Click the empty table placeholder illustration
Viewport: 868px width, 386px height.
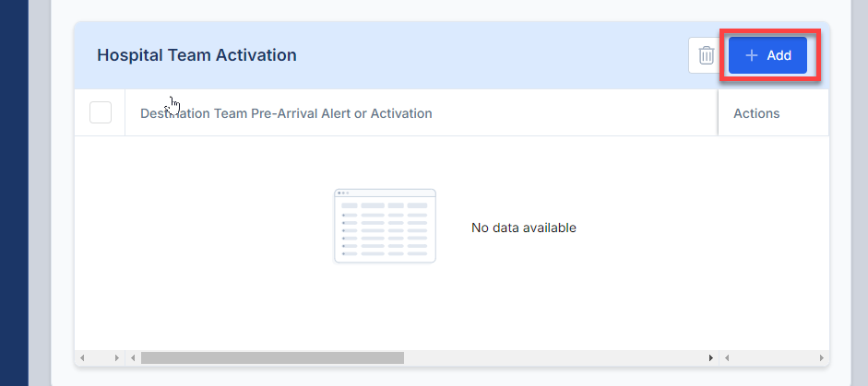[x=385, y=227]
